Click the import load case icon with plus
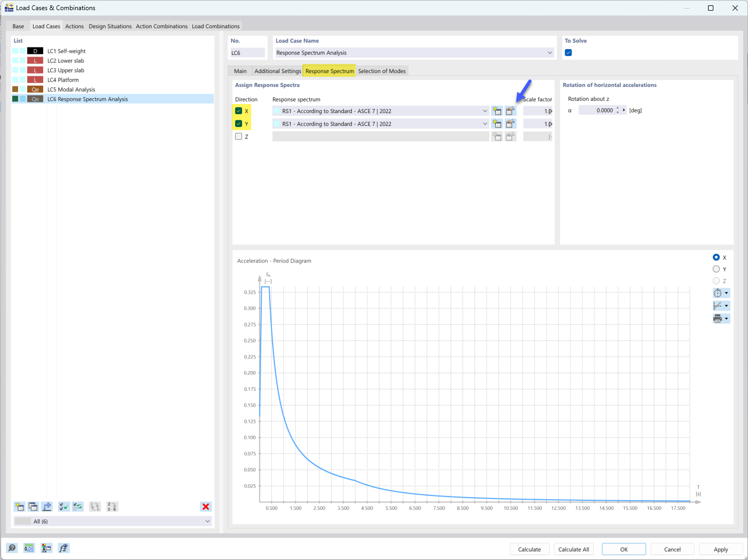The image size is (748, 560). click(47, 507)
